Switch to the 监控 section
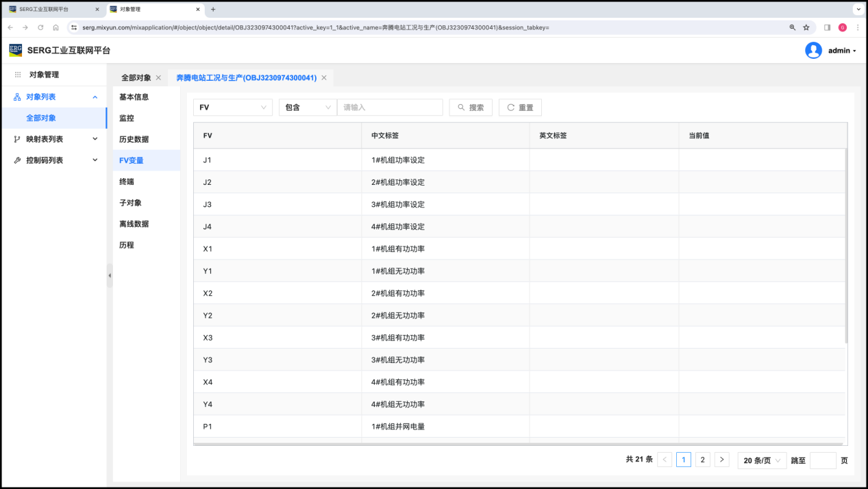The width and height of the screenshot is (868, 489). pyautogui.click(x=127, y=118)
